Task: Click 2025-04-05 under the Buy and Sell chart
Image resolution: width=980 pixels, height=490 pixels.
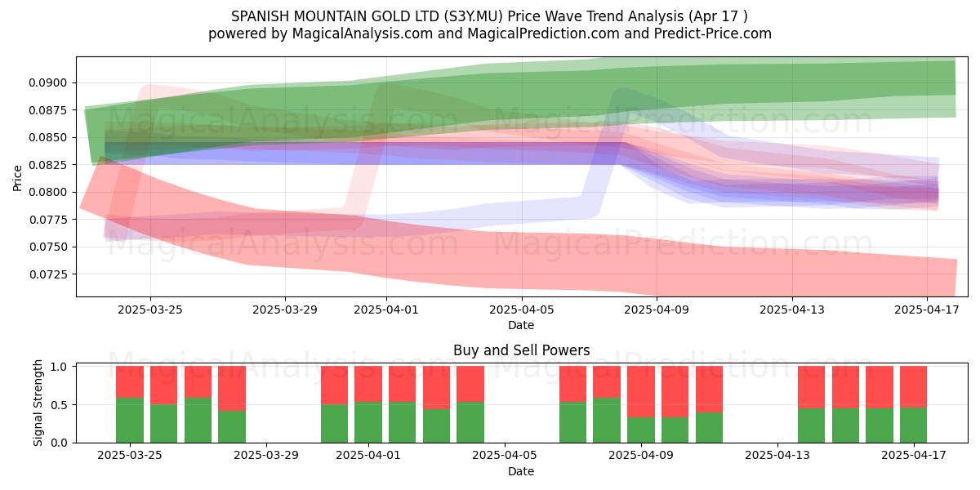Action: 505,456
